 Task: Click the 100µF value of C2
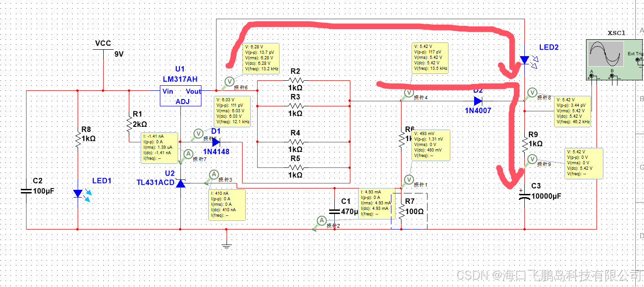click(44, 191)
